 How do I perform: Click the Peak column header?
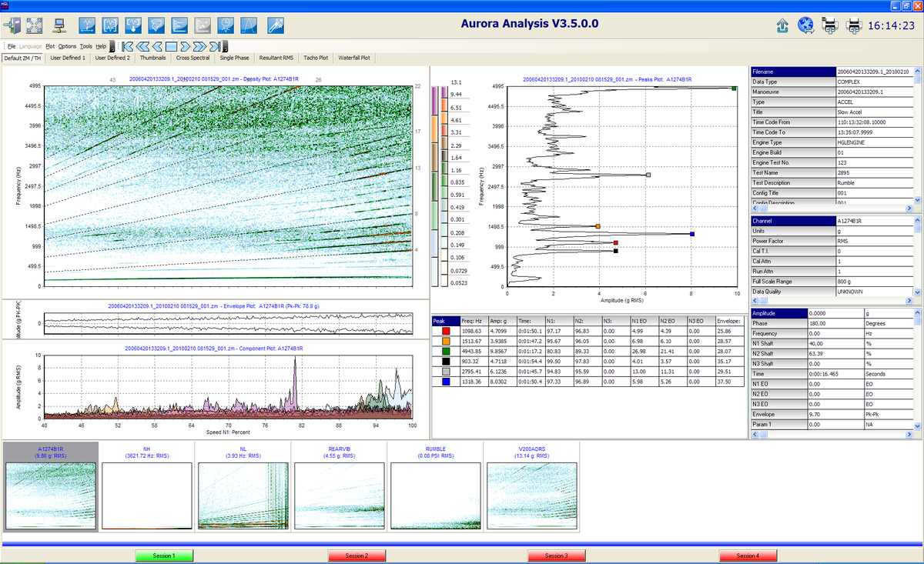coord(446,320)
